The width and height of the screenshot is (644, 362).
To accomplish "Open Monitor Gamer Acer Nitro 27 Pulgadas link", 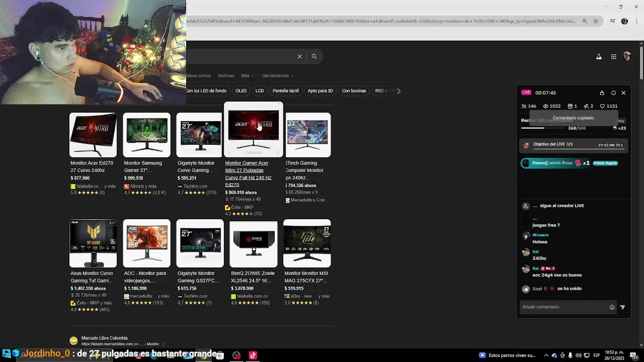I will pyautogui.click(x=248, y=174).
